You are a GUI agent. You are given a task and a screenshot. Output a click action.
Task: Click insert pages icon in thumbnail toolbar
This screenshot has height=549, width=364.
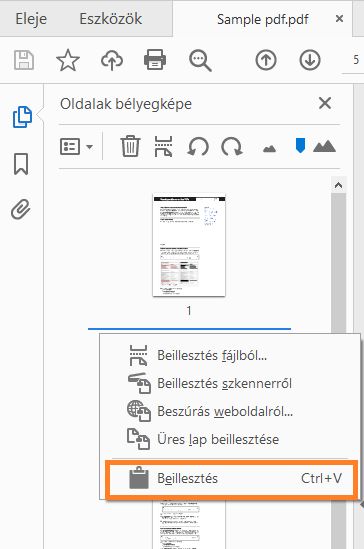pos(163,146)
